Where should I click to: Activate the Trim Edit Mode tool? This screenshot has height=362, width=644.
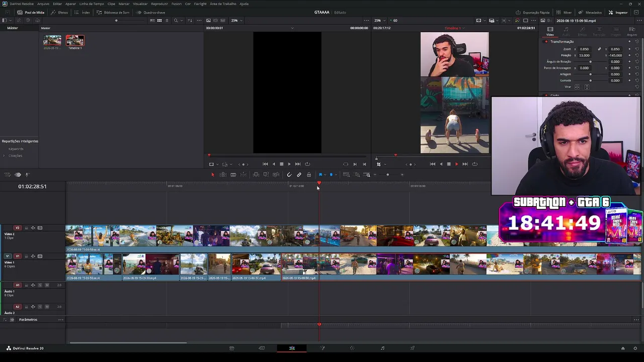coord(223,174)
